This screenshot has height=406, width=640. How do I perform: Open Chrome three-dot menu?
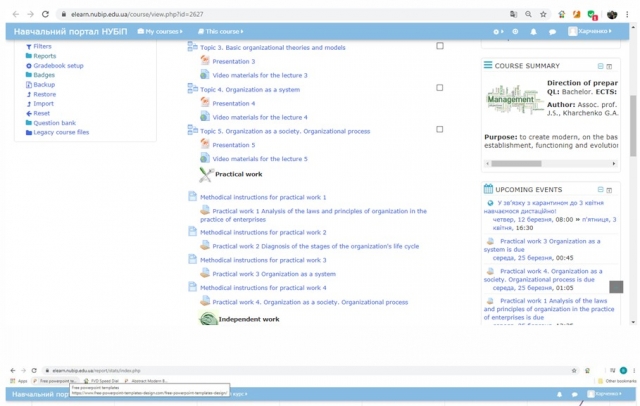click(x=627, y=14)
